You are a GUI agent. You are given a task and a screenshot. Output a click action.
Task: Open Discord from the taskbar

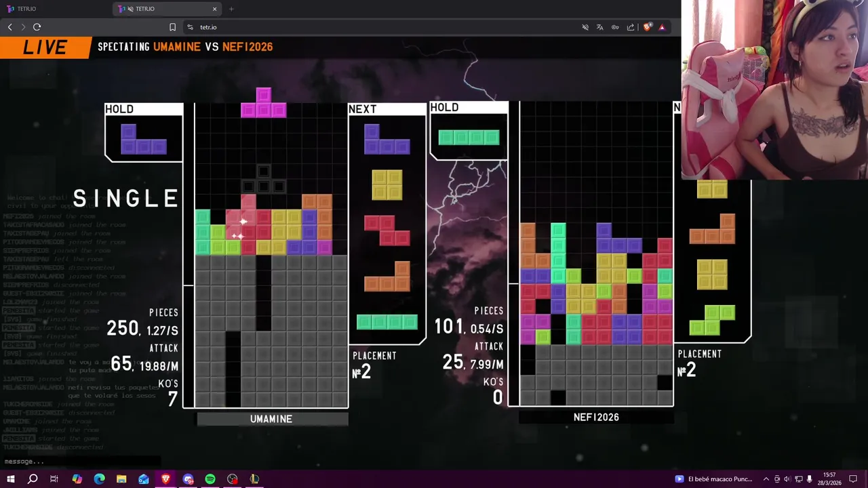click(189, 479)
